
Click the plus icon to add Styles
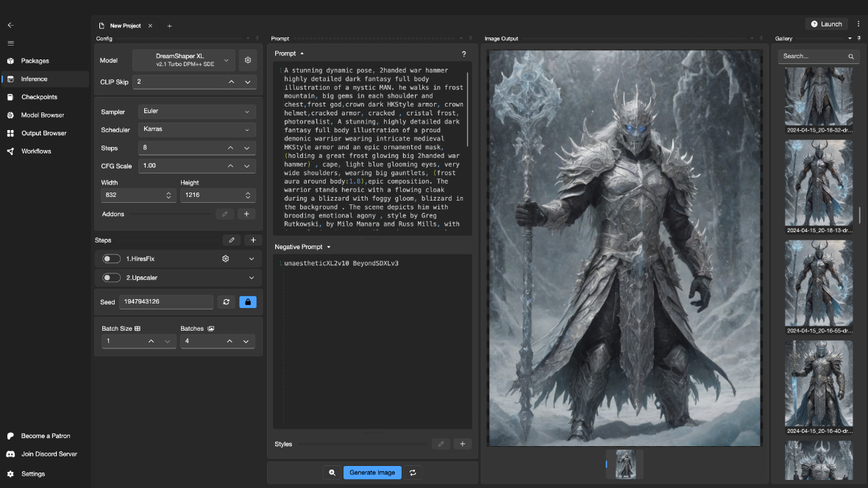click(x=462, y=444)
